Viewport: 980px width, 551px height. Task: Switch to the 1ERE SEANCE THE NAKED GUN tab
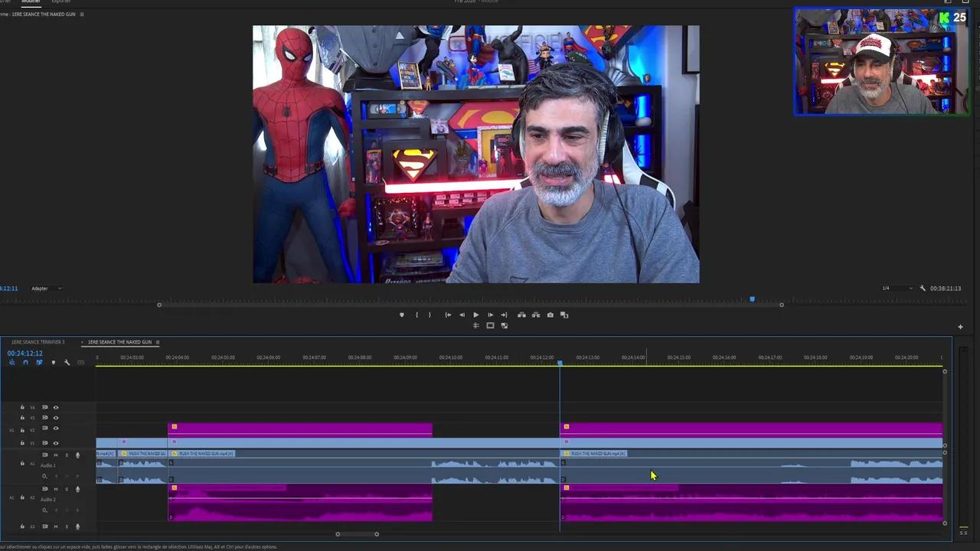120,342
